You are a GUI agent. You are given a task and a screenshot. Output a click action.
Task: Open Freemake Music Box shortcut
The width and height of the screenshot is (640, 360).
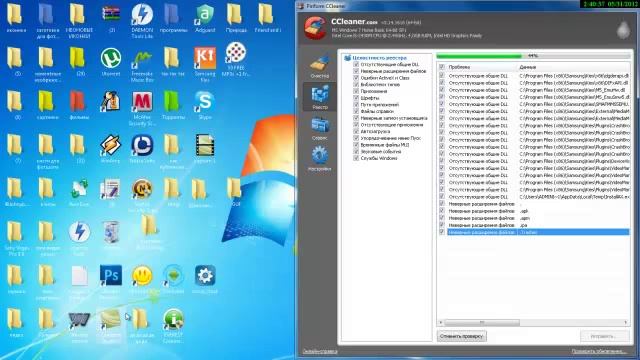tap(142, 64)
